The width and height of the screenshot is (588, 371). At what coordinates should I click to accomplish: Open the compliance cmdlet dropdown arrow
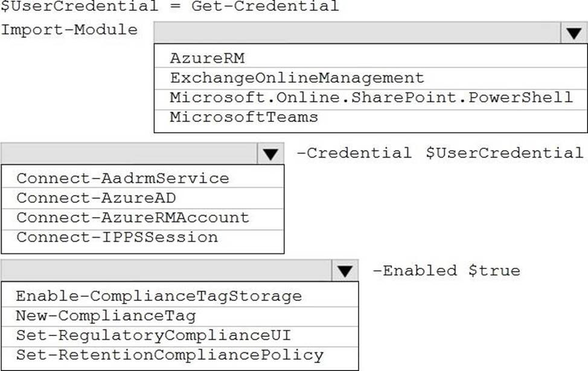pyautogui.click(x=345, y=271)
